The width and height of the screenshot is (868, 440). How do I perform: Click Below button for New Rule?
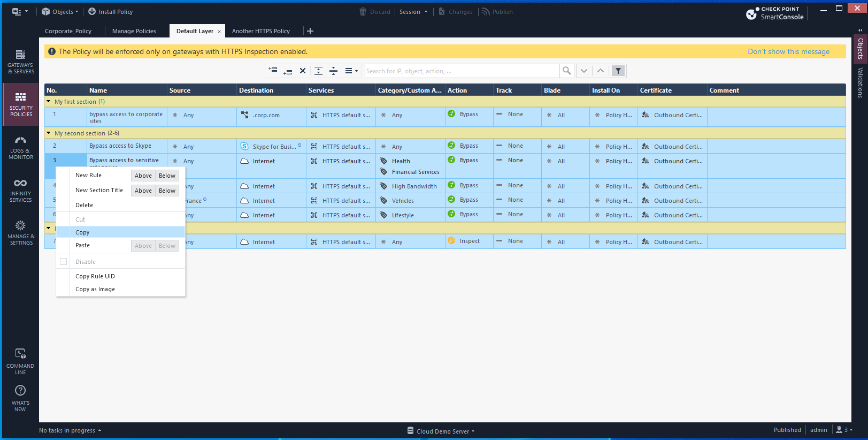[x=167, y=176]
